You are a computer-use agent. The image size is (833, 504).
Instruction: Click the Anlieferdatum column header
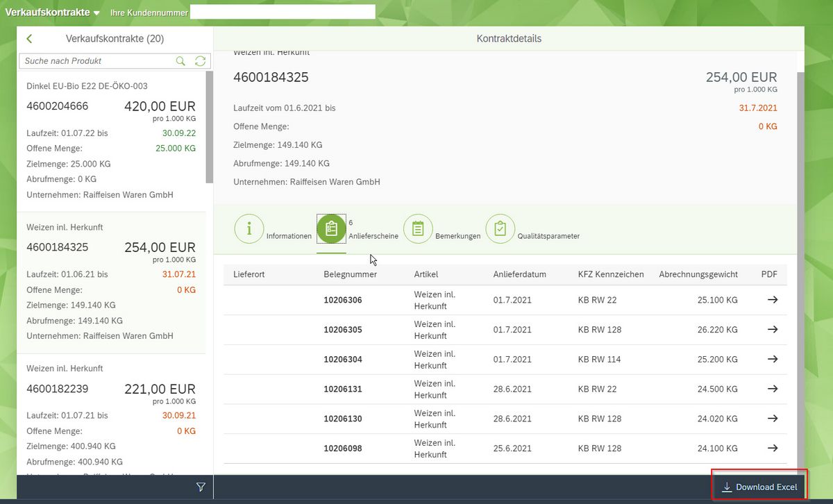tap(520, 274)
